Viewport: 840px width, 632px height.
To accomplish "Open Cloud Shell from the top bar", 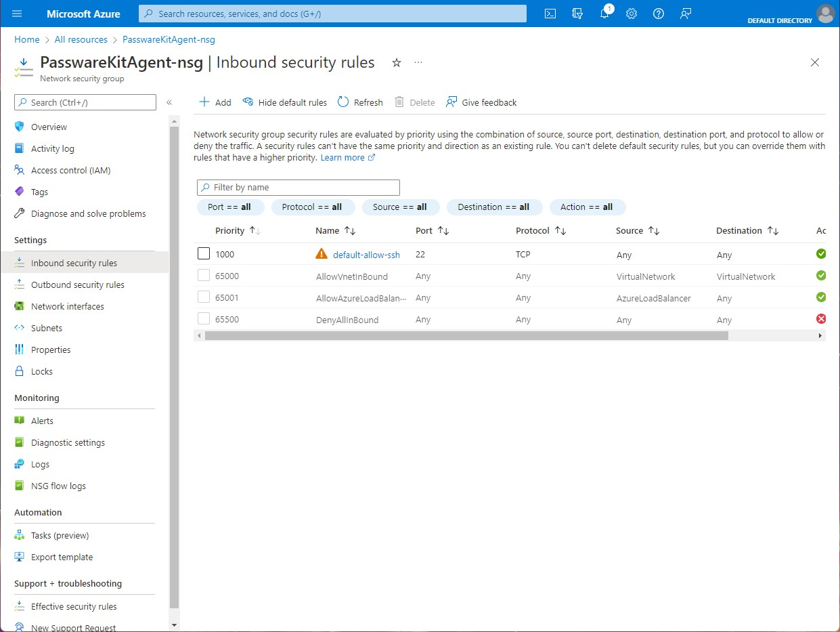I will point(550,14).
